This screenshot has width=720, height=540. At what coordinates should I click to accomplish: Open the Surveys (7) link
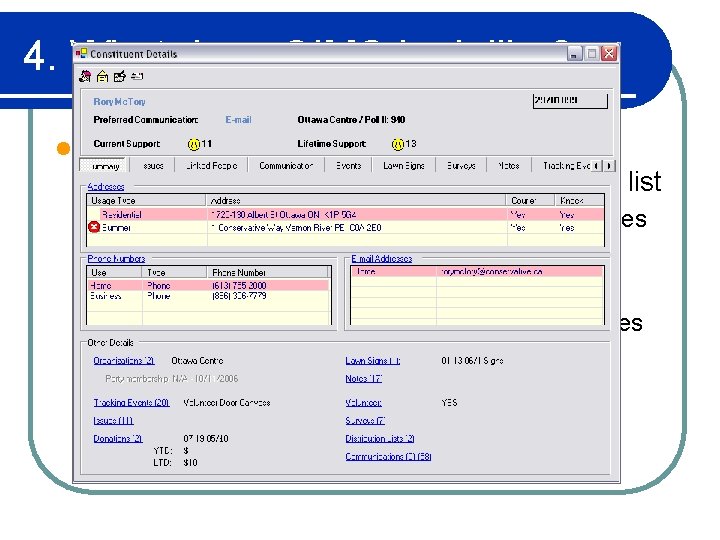tap(366, 420)
